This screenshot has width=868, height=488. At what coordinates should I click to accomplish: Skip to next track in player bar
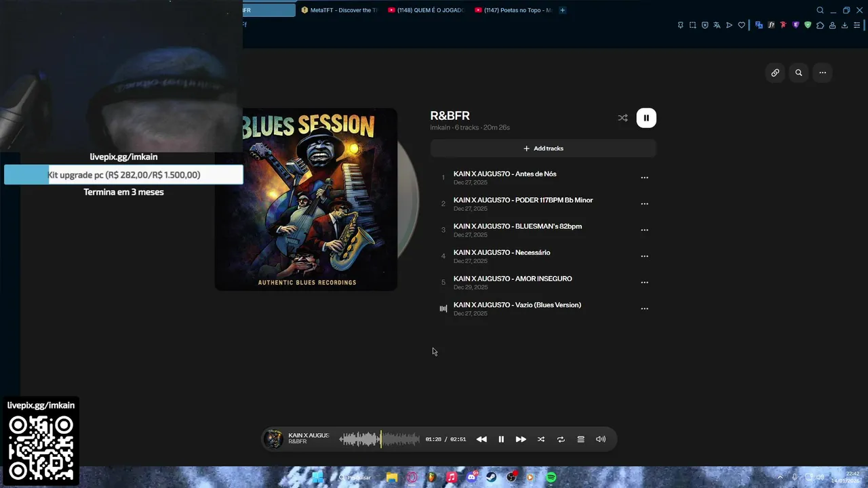[521, 439]
